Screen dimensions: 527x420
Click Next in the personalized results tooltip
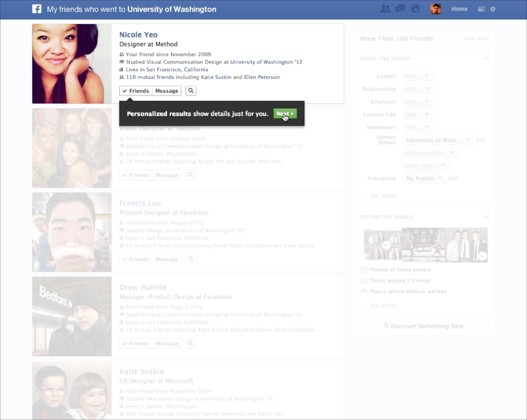pos(285,114)
